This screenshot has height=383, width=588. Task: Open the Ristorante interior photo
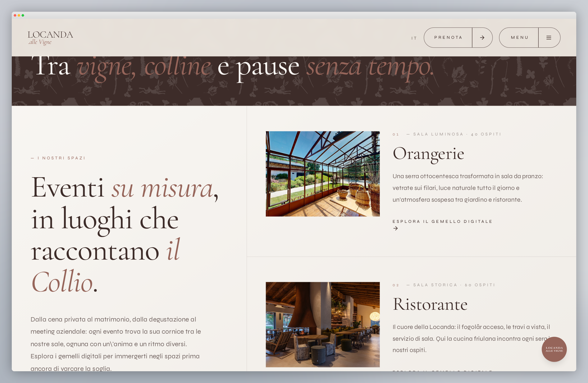323,324
